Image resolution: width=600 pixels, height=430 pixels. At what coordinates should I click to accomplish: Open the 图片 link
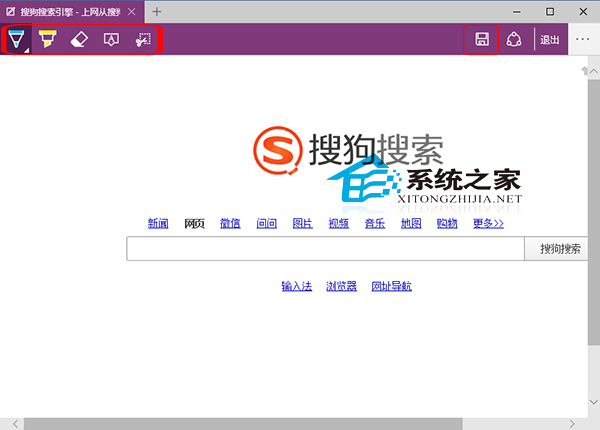(x=302, y=223)
